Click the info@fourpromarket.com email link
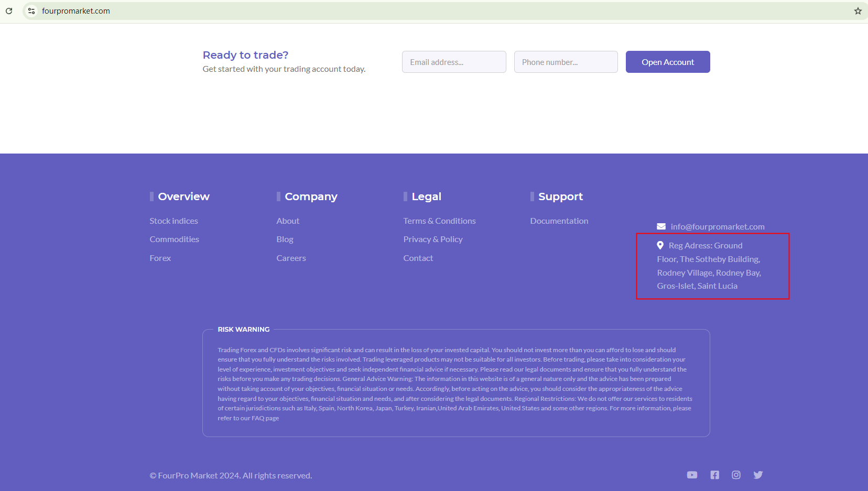Viewport: 868px width, 491px height. pyautogui.click(x=717, y=226)
